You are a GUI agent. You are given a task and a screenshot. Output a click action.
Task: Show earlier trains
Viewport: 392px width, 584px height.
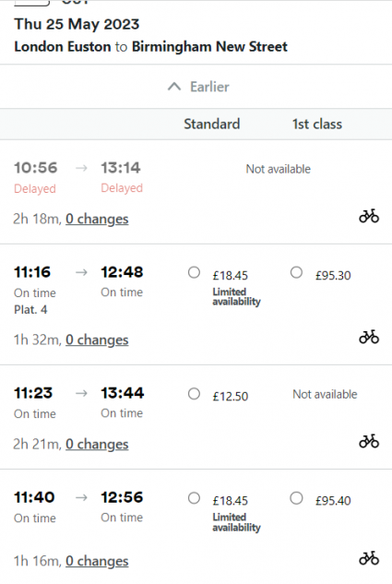(198, 87)
